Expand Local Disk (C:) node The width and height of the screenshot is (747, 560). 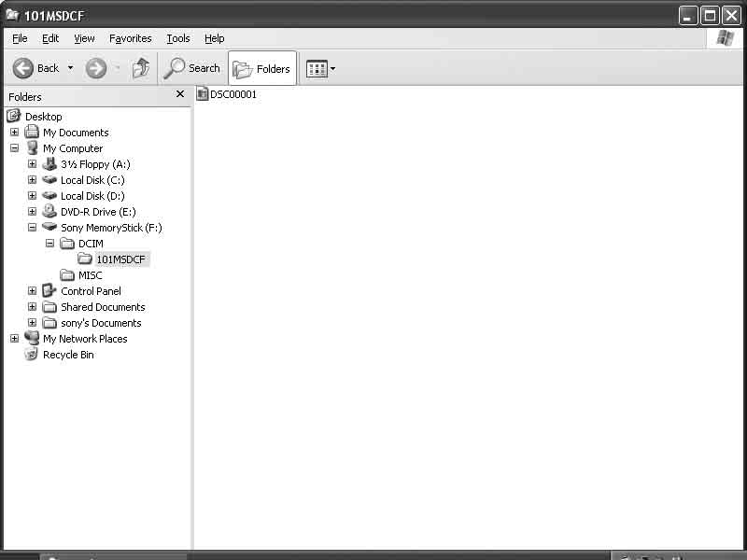32,179
